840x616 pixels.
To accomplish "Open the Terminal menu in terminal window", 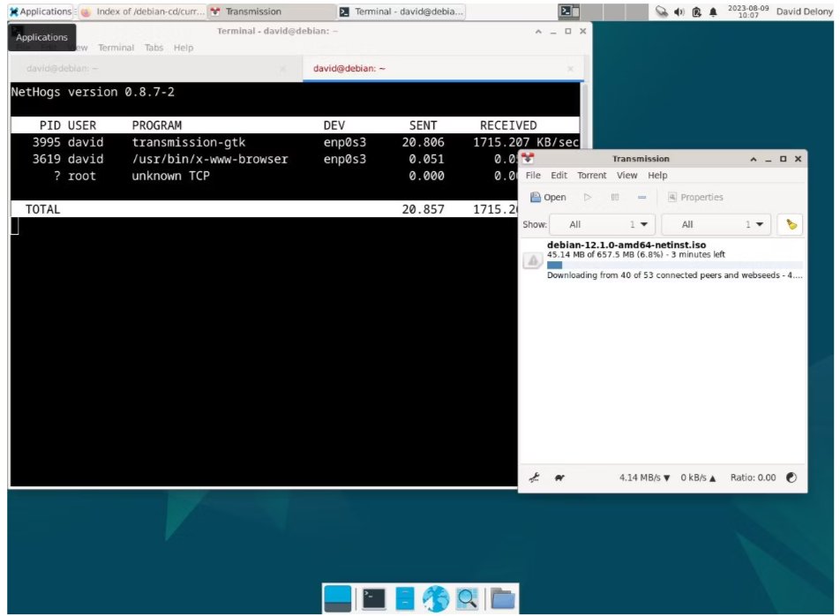I will (116, 48).
